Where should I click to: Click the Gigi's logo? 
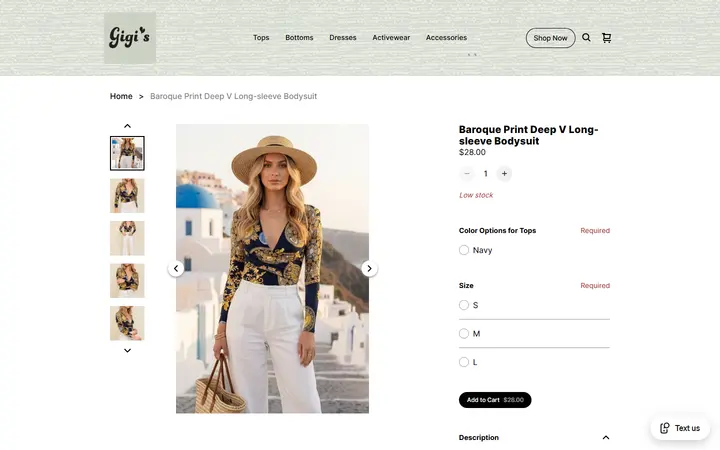click(130, 38)
